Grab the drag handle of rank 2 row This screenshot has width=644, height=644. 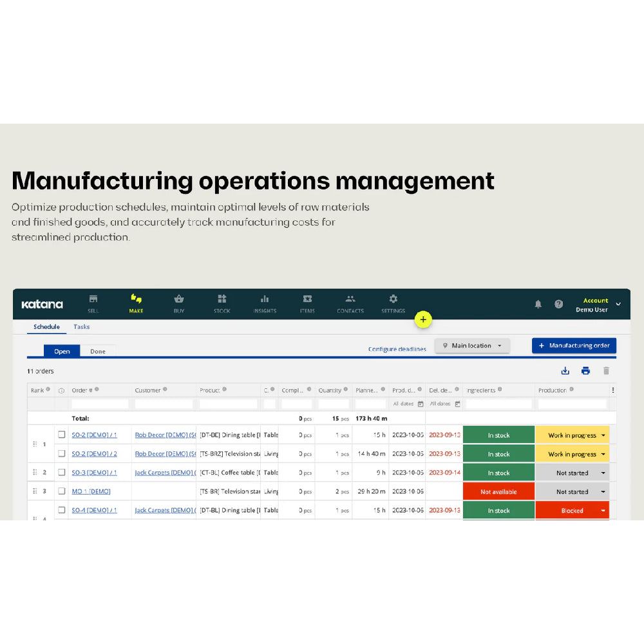[35, 472]
